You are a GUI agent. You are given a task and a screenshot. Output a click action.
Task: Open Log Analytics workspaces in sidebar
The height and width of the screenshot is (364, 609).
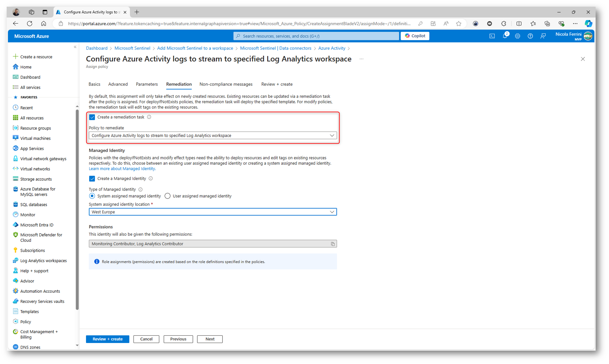pyautogui.click(x=43, y=260)
